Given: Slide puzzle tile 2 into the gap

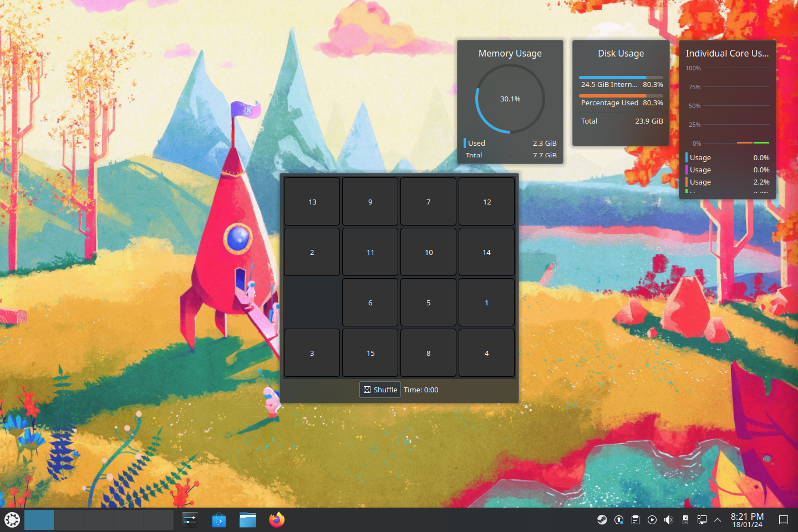Looking at the screenshot, I should pyautogui.click(x=312, y=252).
